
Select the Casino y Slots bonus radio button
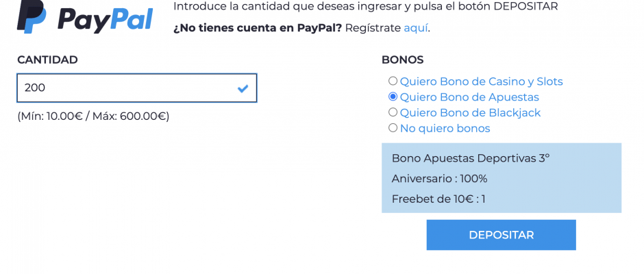(x=393, y=81)
